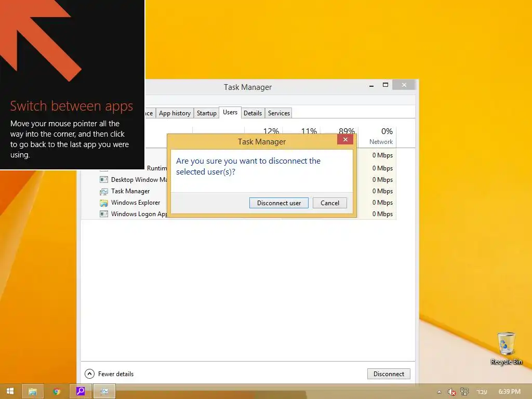
Task: Open the network tray icon
Action: tap(464, 392)
